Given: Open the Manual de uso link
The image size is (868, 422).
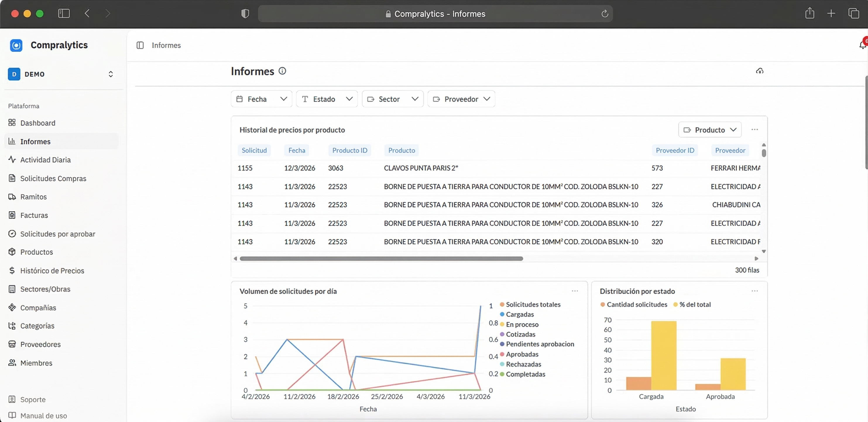Looking at the screenshot, I should click(x=44, y=416).
